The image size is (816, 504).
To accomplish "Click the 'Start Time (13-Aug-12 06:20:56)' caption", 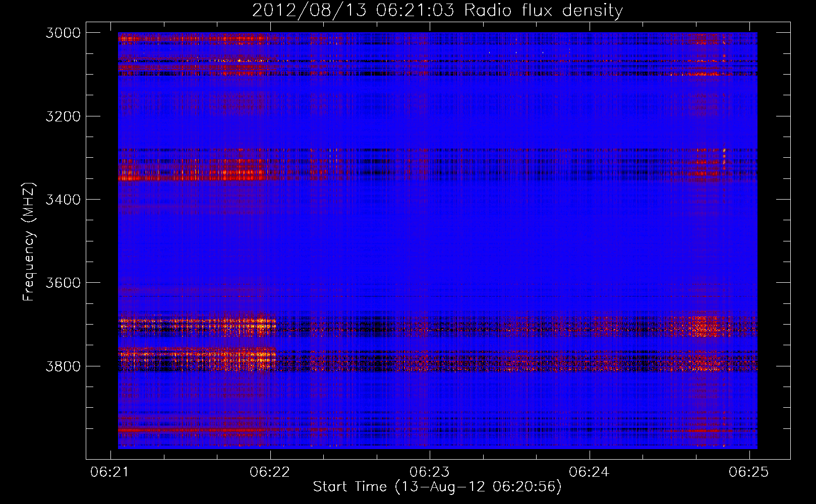I will click(x=437, y=487).
